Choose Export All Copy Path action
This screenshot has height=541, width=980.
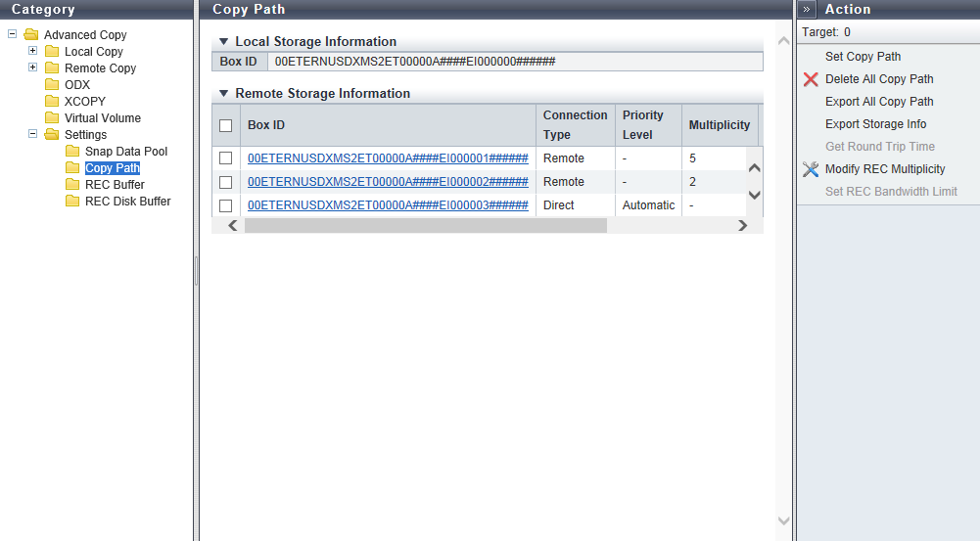point(879,102)
